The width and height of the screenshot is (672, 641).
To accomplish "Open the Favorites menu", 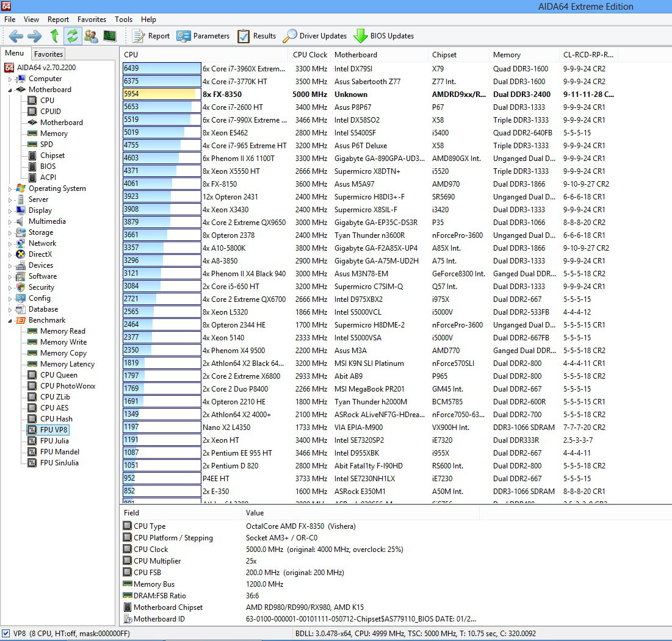I will [92, 20].
